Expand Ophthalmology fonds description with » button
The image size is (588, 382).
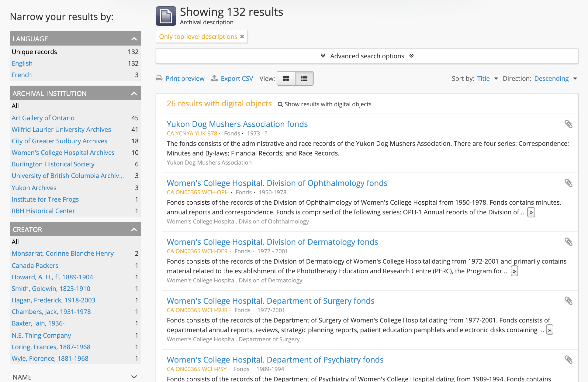click(531, 212)
